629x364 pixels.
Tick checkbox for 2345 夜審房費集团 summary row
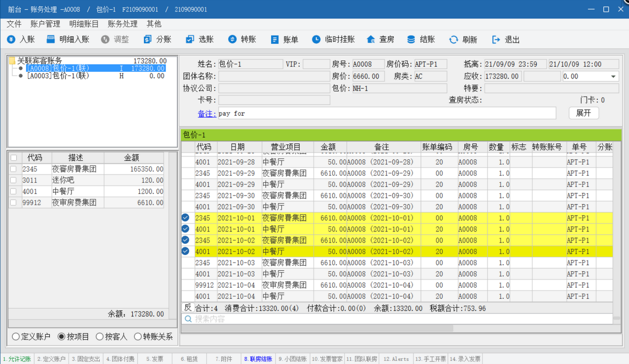[x=13, y=169]
